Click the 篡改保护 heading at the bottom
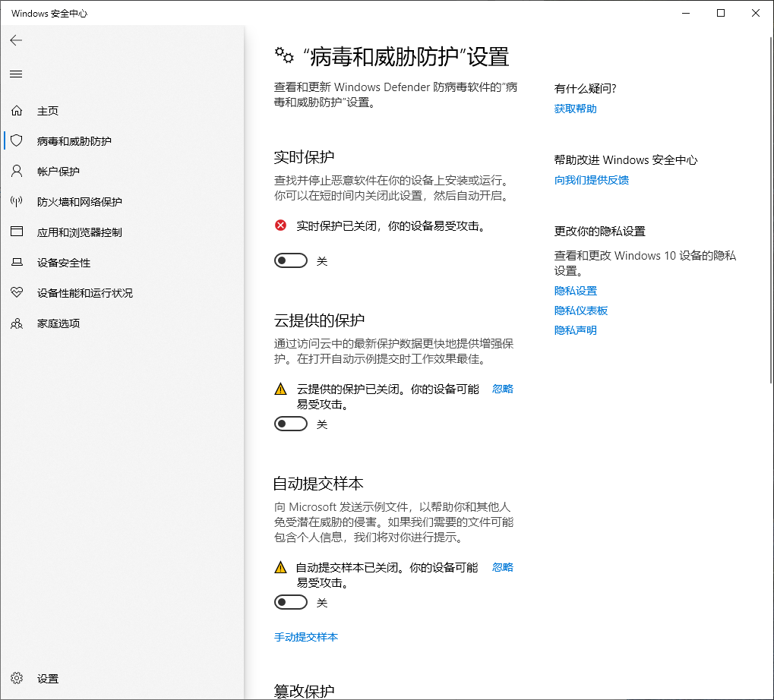The height and width of the screenshot is (700, 774). (x=304, y=691)
